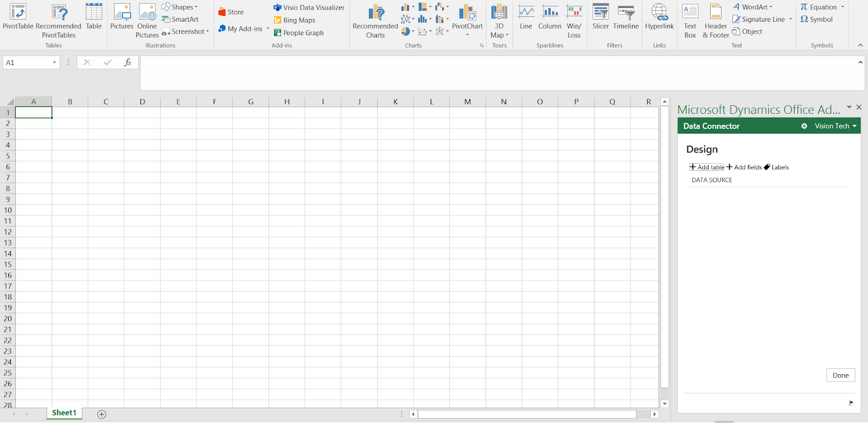
Task: Insert a Slicer filter
Action: (601, 17)
